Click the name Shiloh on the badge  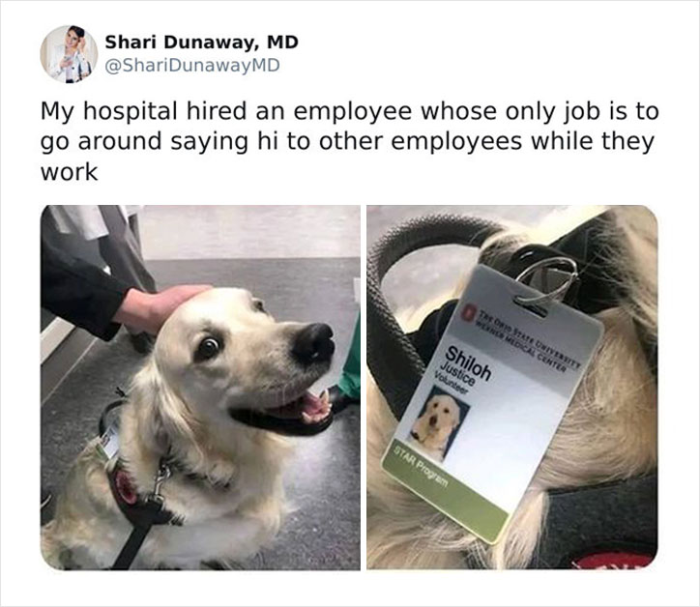[468, 362]
